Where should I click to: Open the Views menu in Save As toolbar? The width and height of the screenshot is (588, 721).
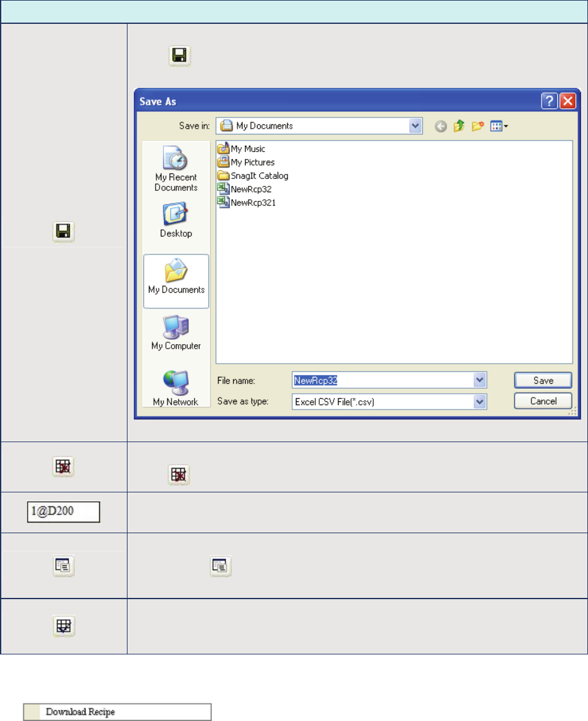pos(499,126)
